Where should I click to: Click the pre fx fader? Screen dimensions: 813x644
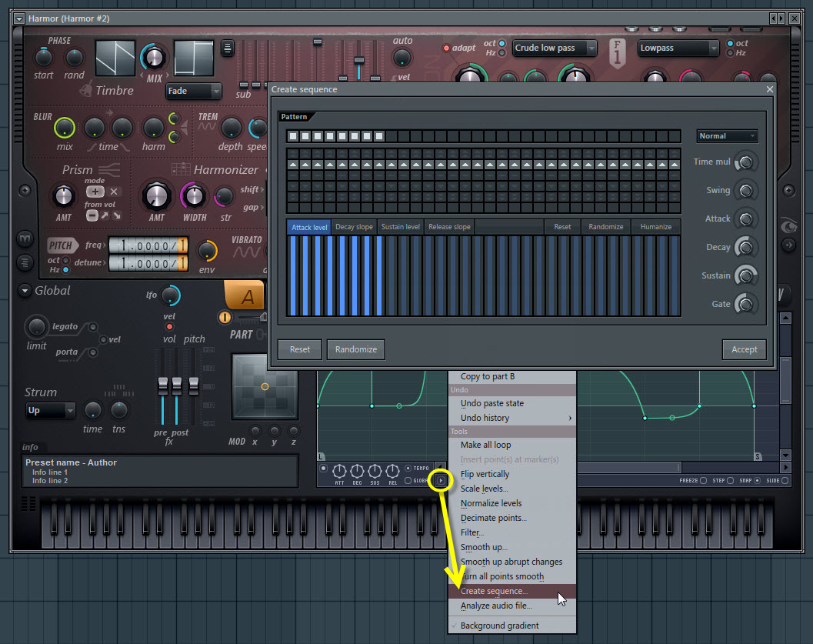tap(163, 385)
